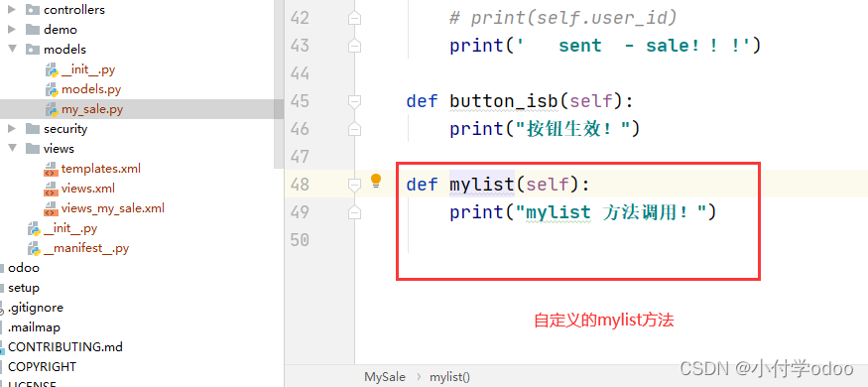Open models.py in project tree
The height and width of the screenshot is (387, 868).
pyautogui.click(x=91, y=89)
